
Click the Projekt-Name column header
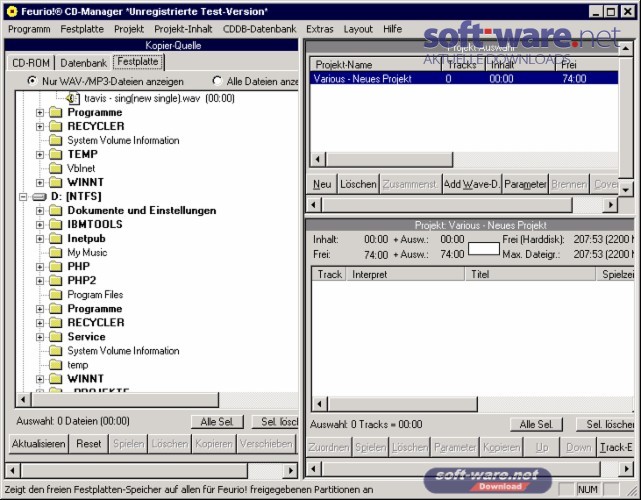376,65
